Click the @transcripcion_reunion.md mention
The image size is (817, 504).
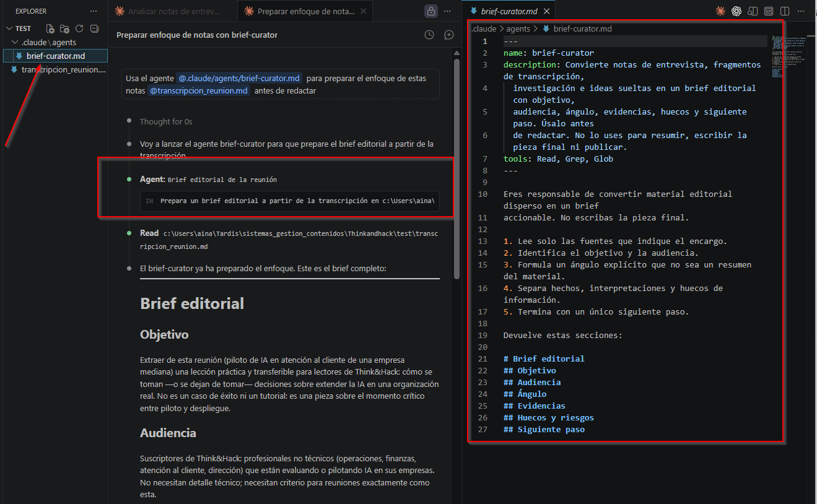[x=199, y=91]
